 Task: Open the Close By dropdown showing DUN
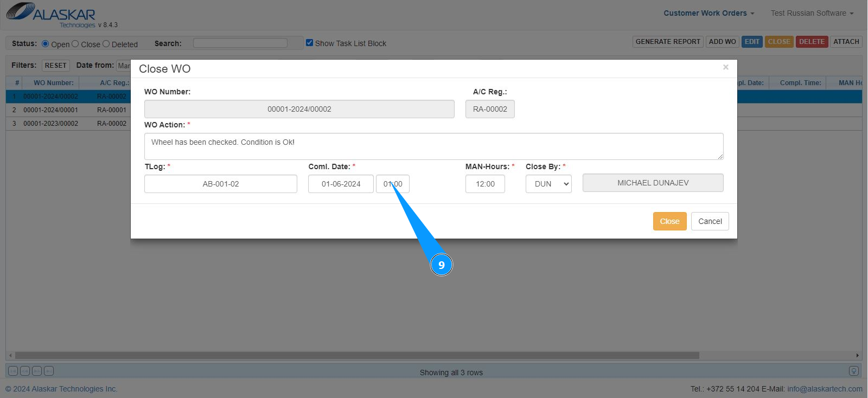548,184
